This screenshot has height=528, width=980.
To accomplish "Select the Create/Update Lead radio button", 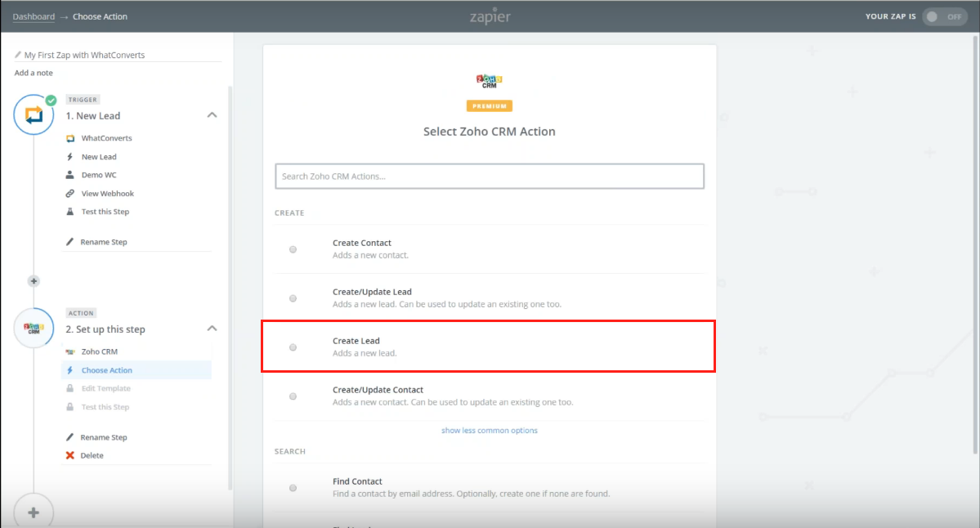I will [x=293, y=298].
